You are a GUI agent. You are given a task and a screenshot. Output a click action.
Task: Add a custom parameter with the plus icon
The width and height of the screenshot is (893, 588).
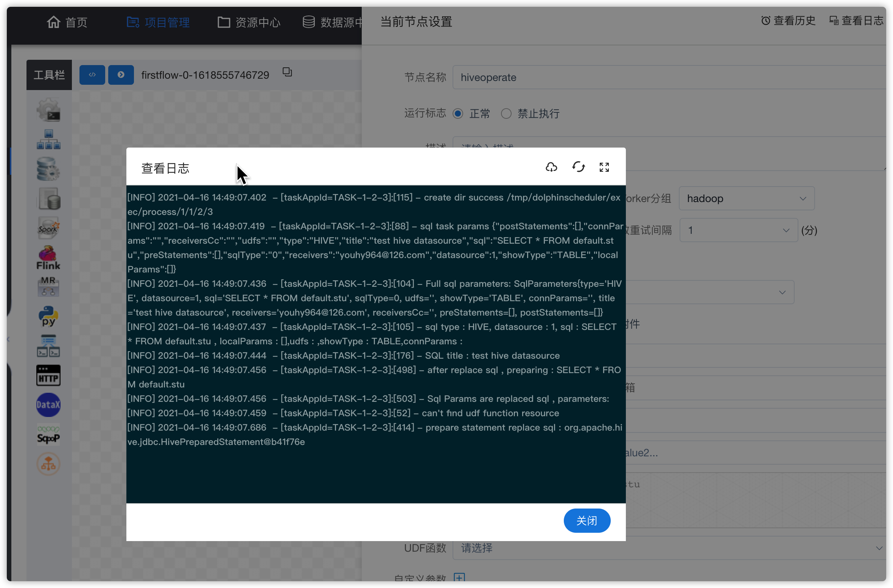(459, 578)
